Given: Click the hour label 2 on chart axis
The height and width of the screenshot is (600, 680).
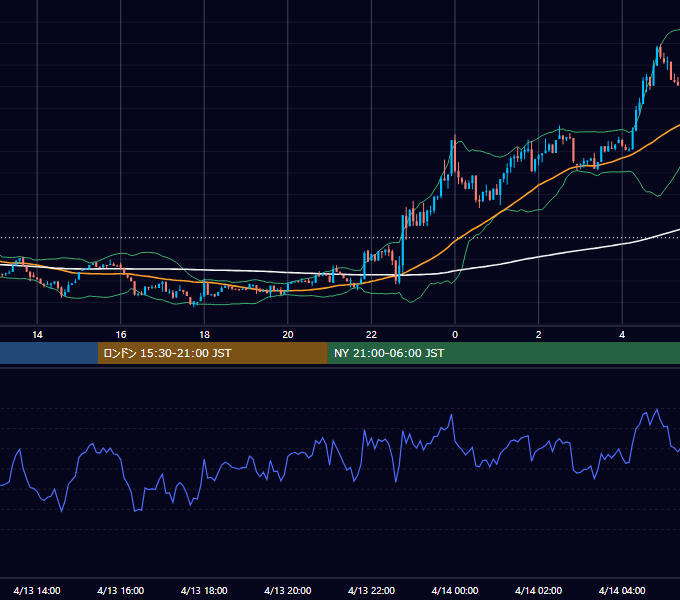Looking at the screenshot, I should coord(539,335).
